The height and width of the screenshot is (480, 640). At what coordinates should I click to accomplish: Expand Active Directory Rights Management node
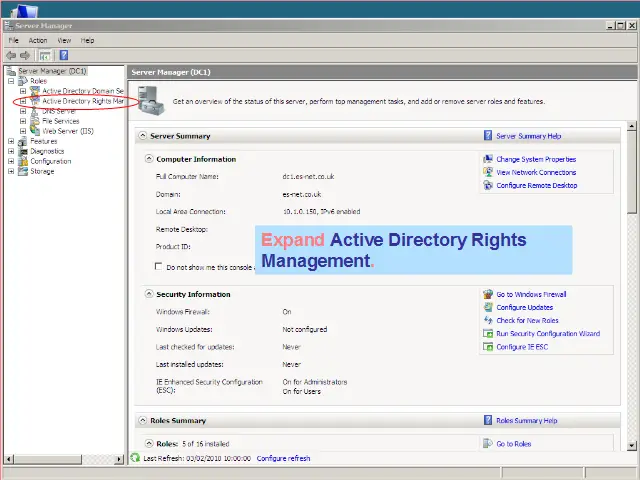tap(23, 101)
